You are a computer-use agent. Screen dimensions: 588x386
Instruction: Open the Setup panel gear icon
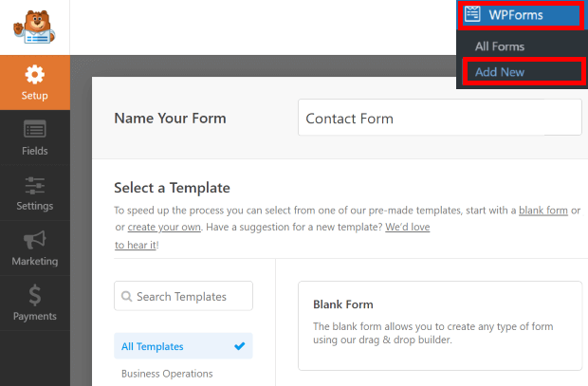[x=34, y=75]
